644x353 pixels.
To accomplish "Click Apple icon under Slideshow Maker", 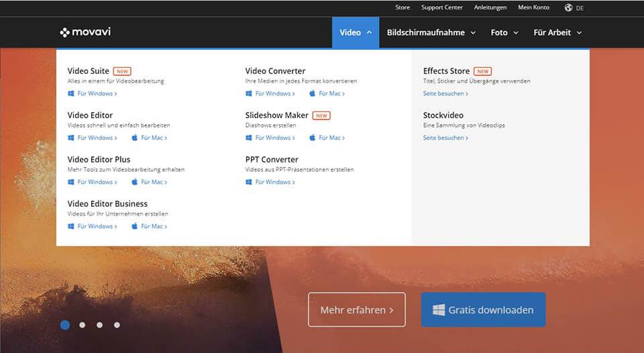I will point(312,138).
